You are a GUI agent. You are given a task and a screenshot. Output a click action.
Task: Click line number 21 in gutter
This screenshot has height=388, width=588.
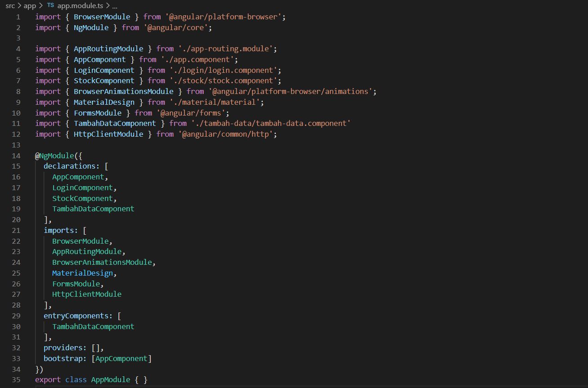pos(16,230)
